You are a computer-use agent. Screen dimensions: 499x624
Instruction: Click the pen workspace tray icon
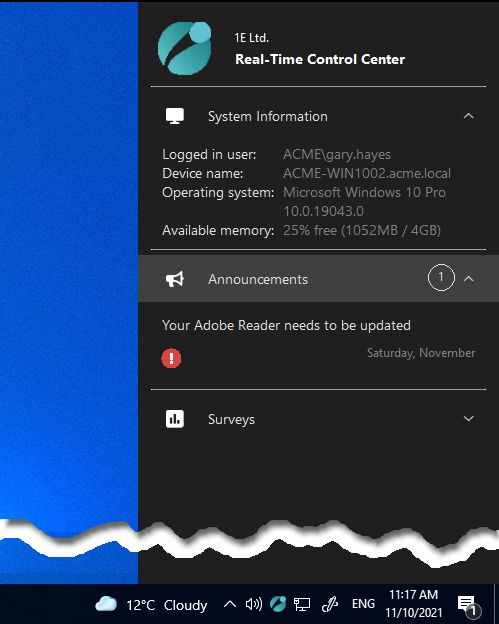[329, 604]
